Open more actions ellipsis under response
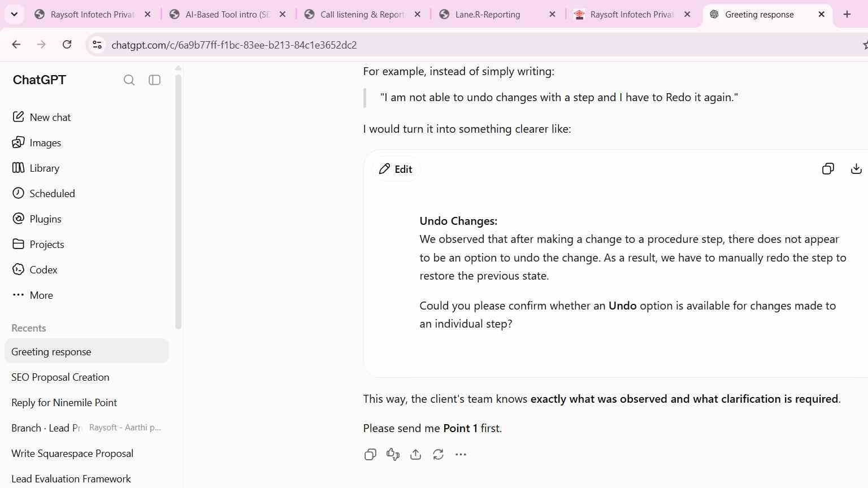This screenshot has width=868, height=488. click(461, 455)
